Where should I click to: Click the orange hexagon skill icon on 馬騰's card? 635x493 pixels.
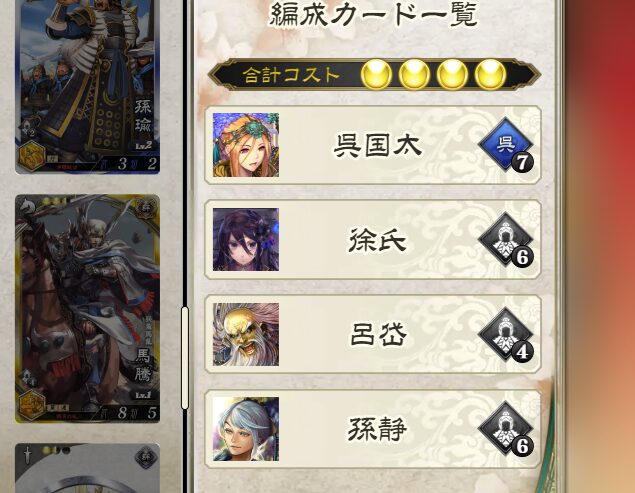click(x=31, y=405)
